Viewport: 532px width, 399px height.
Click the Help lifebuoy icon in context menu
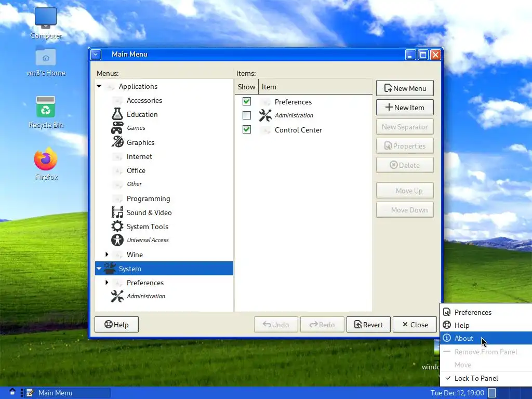pos(447,325)
